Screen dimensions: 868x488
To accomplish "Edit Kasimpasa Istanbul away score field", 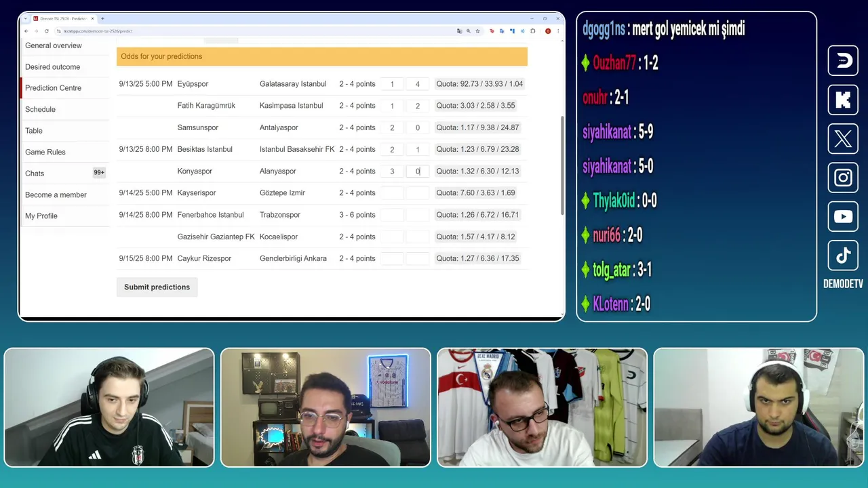I will (x=418, y=106).
